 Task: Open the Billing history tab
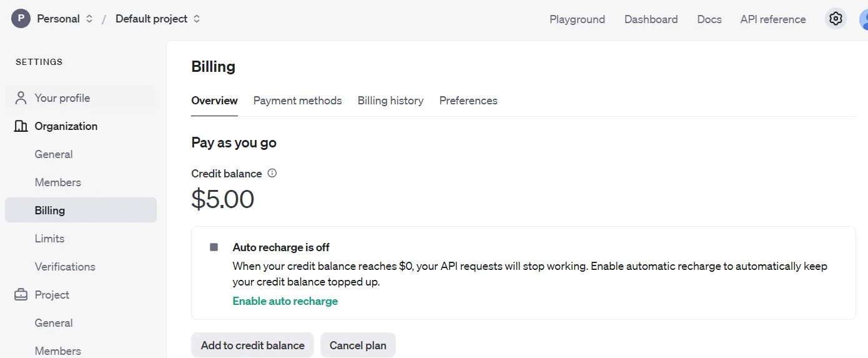(390, 101)
